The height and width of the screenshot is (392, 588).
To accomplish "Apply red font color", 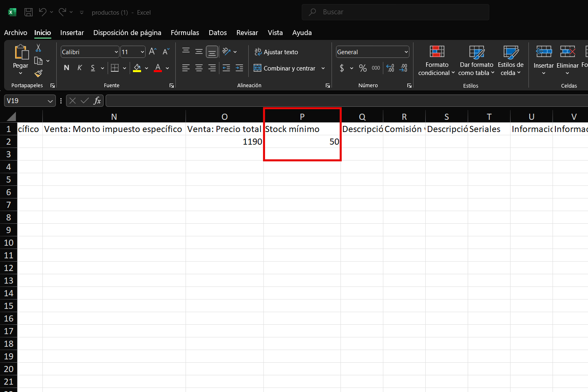I will tap(158, 68).
